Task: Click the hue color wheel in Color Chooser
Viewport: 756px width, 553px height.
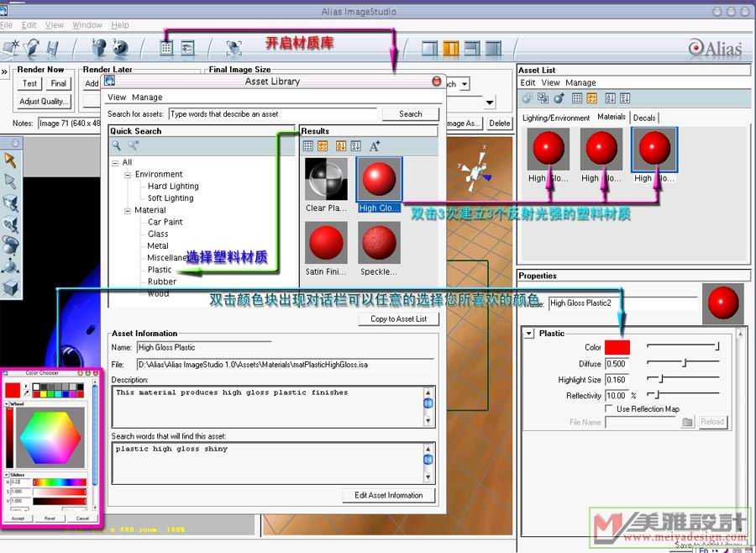Action: tap(50, 438)
